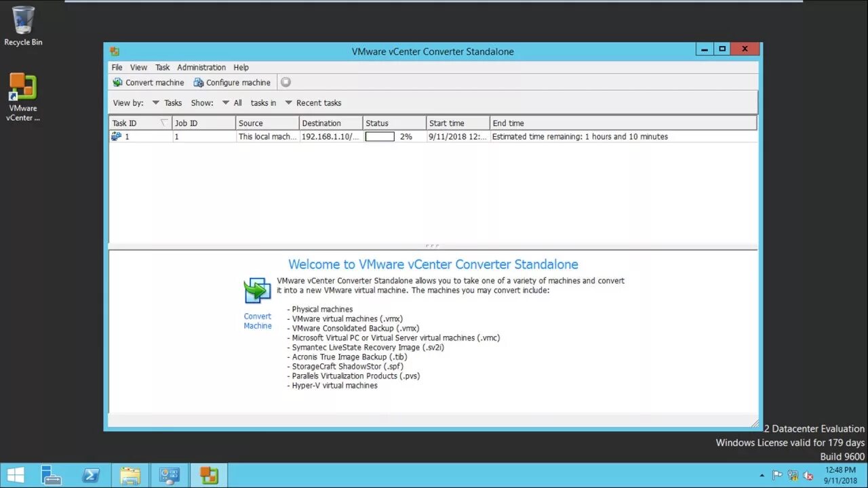
Task: Select the VMware vCenter desktop shortcut
Action: tap(23, 98)
